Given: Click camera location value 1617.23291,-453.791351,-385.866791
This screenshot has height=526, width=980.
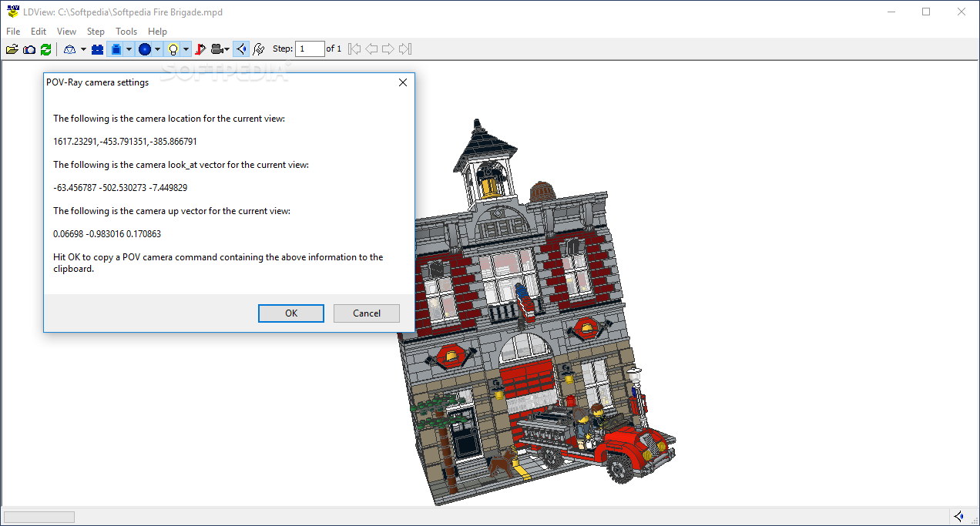Looking at the screenshot, I should pyautogui.click(x=126, y=142).
